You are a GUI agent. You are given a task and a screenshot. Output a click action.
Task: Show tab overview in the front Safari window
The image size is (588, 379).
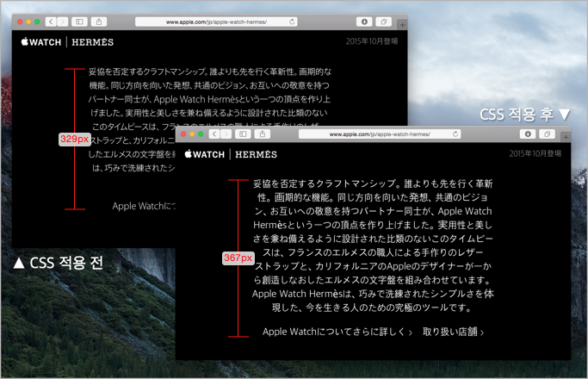pos(548,134)
